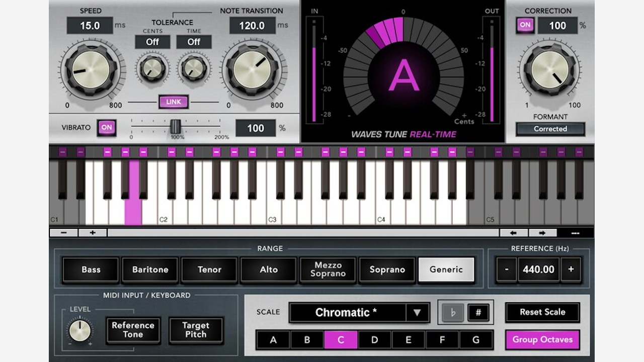Click the Tolerance Time knob

pos(194,68)
